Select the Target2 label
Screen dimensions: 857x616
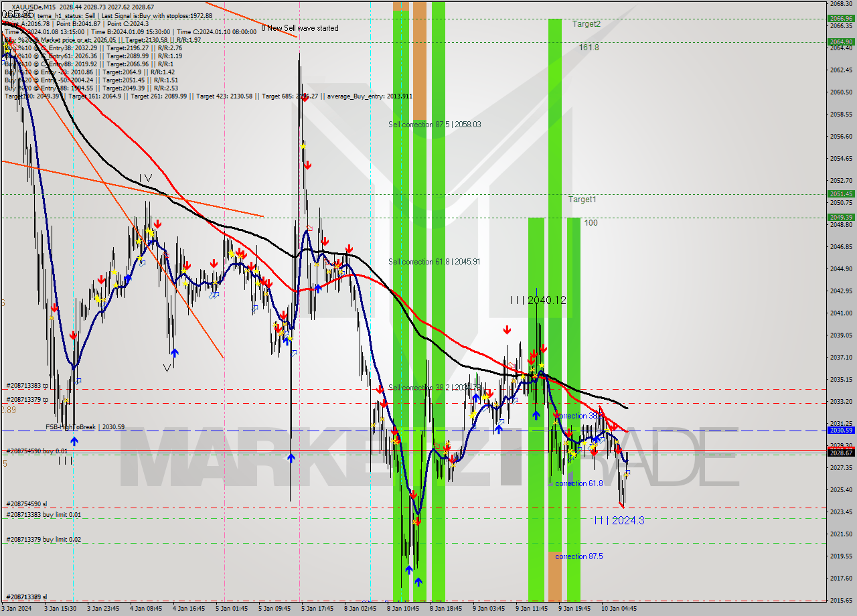point(587,23)
